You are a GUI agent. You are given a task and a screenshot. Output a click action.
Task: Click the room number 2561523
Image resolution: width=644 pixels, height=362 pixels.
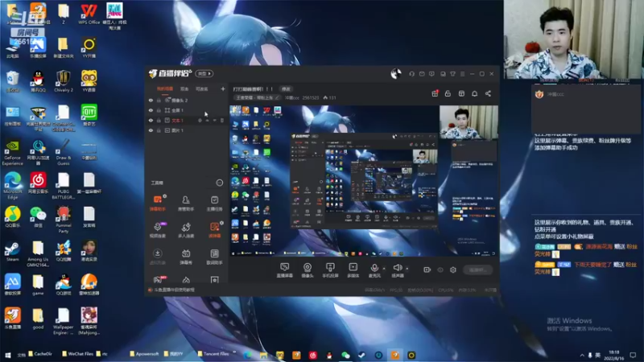pos(311,97)
